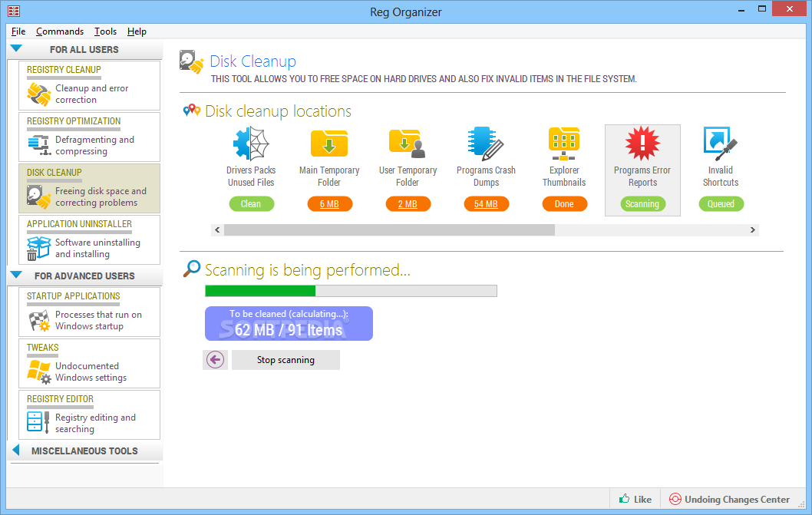This screenshot has width=812, height=515.
Task: Click the Done badge under Explorer Thumbnails
Action: [564, 203]
